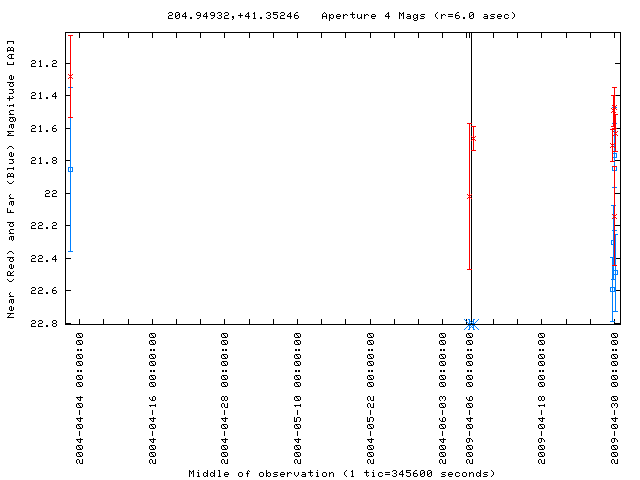Click the y-axis tick value 21.4
Screen dimensions: 640x480
44,96
